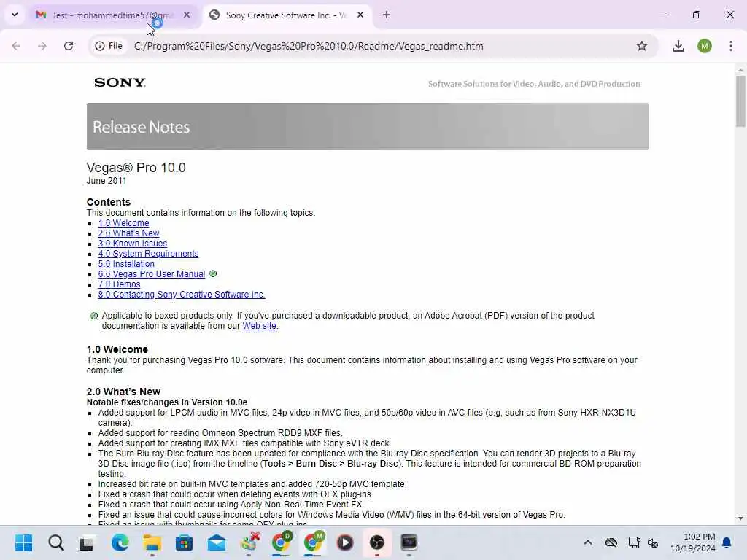Show hidden system tray icons

point(588,542)
